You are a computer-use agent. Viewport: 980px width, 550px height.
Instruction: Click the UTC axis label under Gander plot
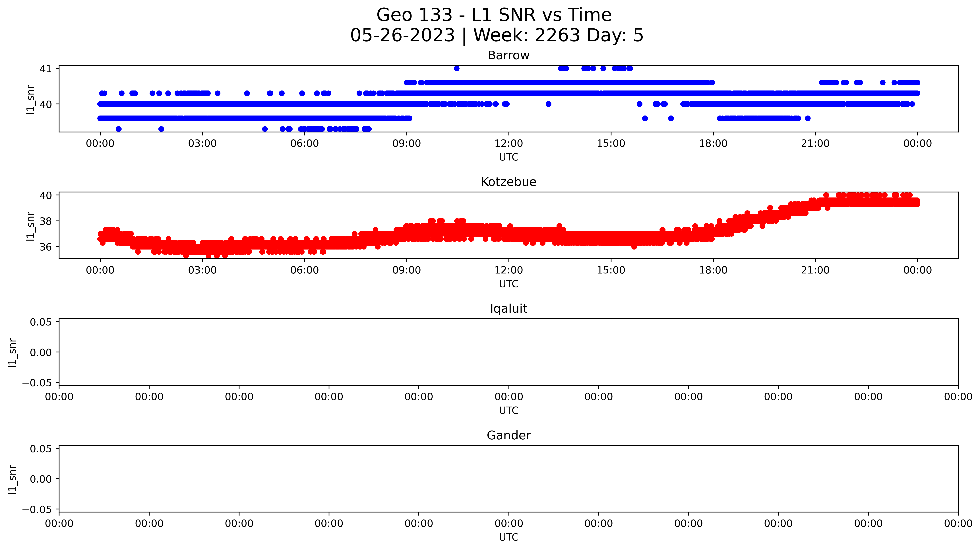(509, 537)
